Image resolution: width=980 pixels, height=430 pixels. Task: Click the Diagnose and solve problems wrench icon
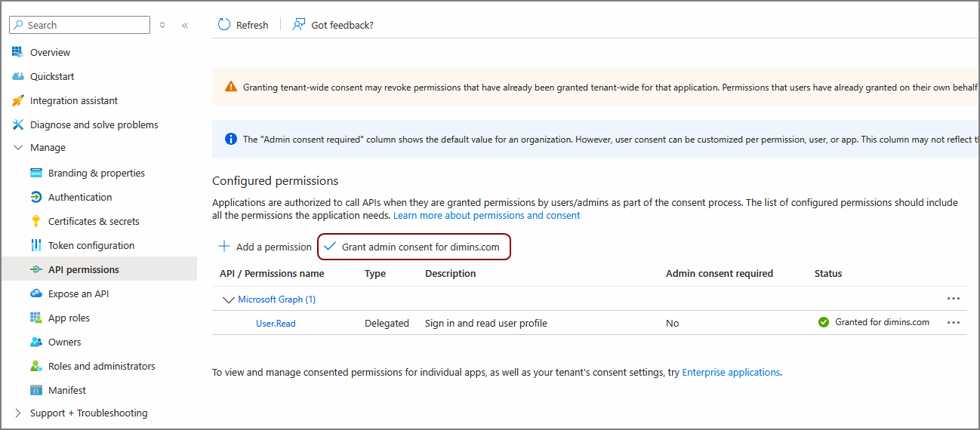click(x=17, y=124)
